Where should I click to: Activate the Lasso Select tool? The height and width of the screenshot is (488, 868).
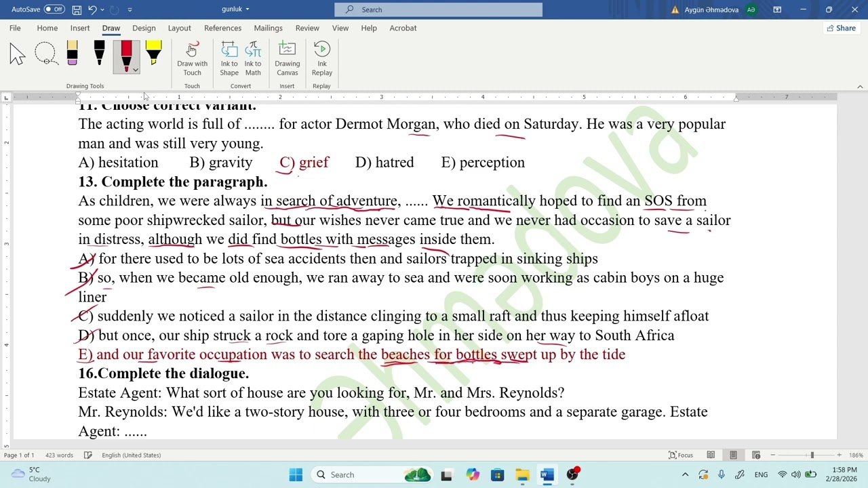(x=45, y=54)
